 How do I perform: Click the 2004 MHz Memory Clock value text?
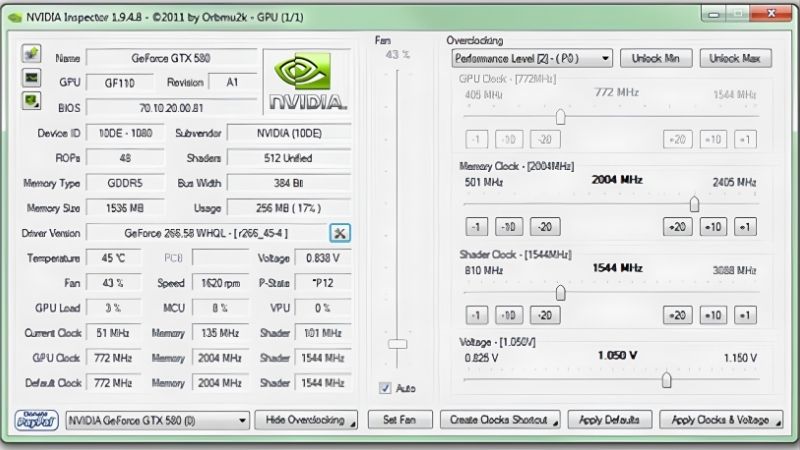click(x=617, y=180)
